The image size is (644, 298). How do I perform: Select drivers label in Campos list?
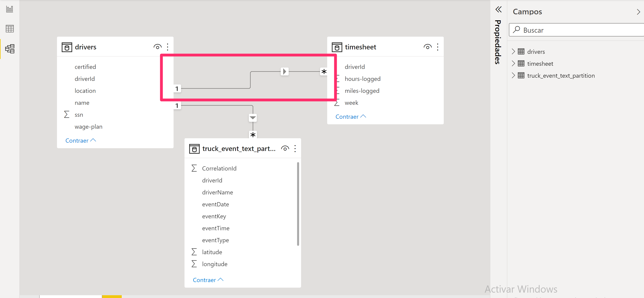tap(536, 52)
